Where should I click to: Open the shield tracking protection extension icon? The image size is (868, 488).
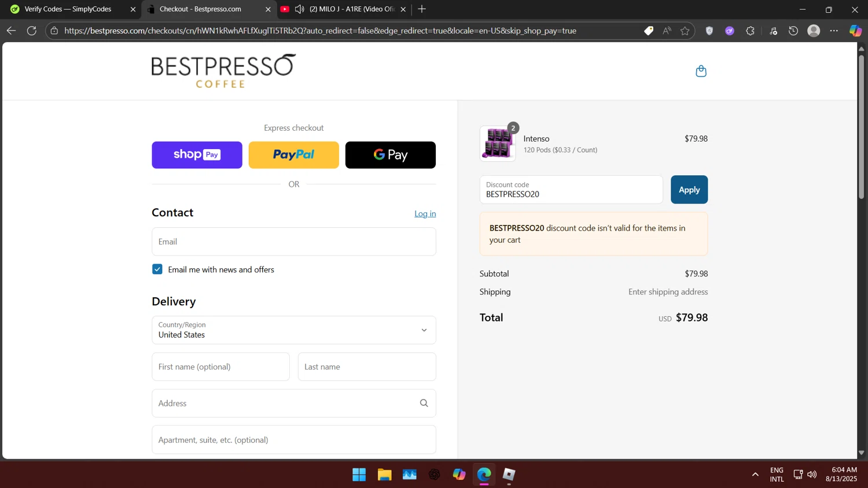709,31
